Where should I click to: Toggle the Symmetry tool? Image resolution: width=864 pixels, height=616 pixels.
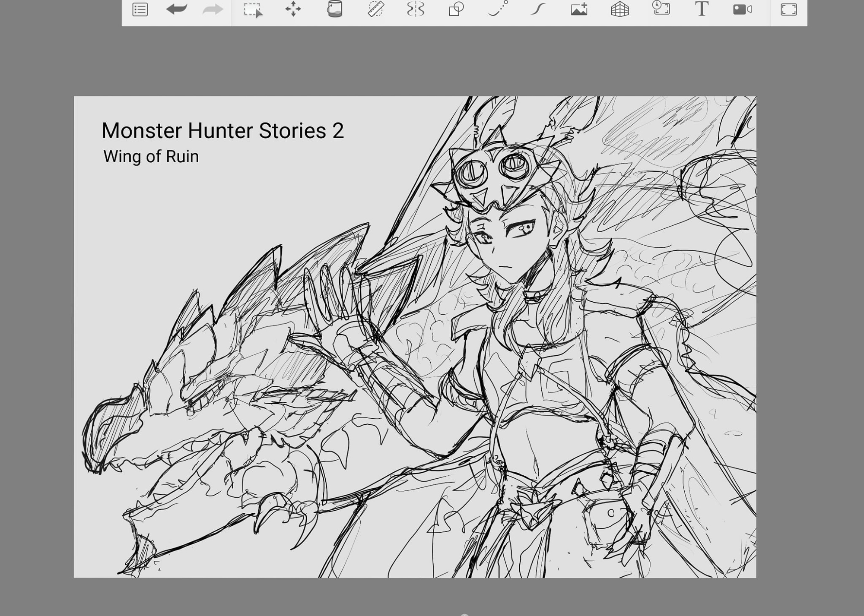(416, 9)
